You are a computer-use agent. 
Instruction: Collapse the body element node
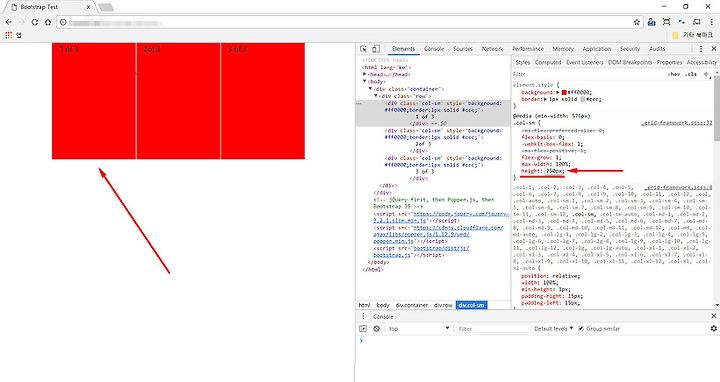coord(365,81)
